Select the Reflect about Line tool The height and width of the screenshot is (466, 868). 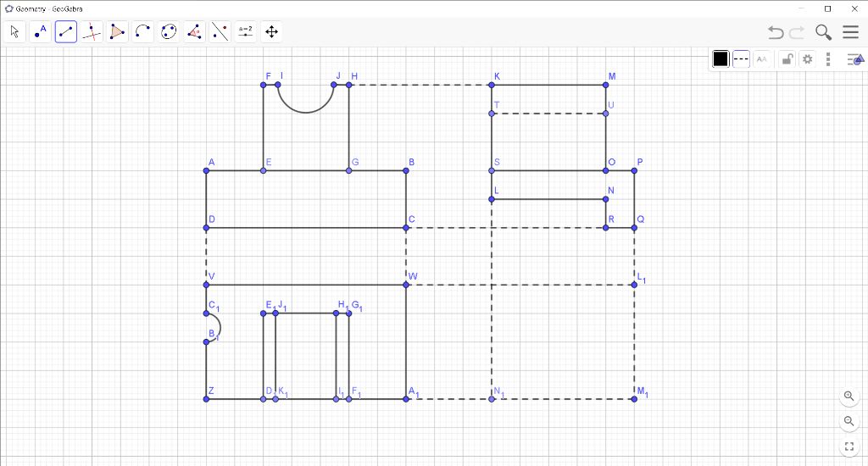coord(220,32)
